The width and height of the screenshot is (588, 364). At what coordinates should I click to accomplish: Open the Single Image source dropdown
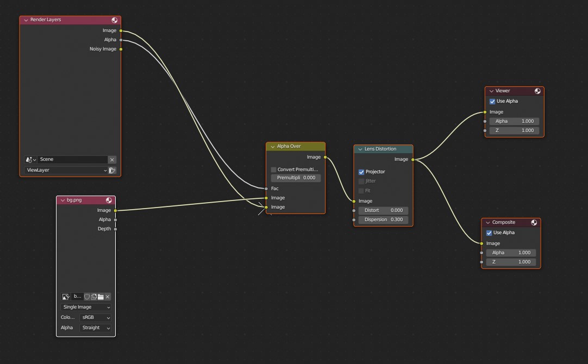coord(86,307)
